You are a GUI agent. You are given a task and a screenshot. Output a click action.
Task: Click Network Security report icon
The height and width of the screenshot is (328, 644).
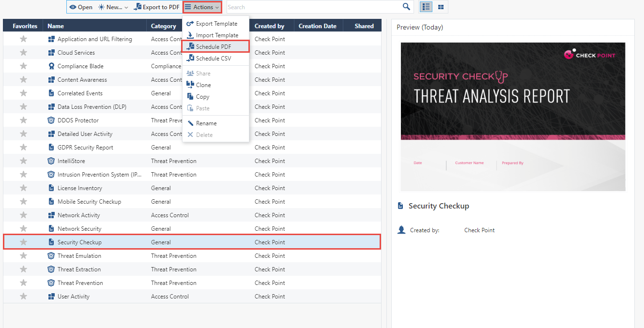point(51,229)
